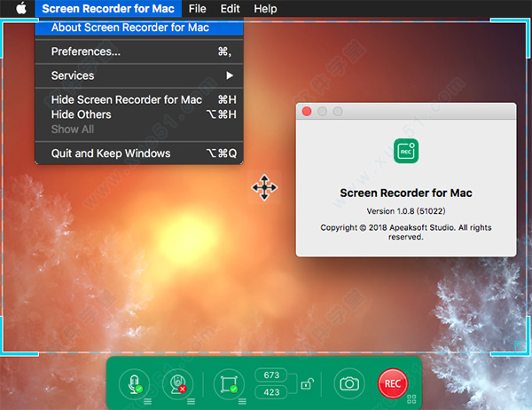Open Screen Recorder for Mac menu

click(108, 9)
